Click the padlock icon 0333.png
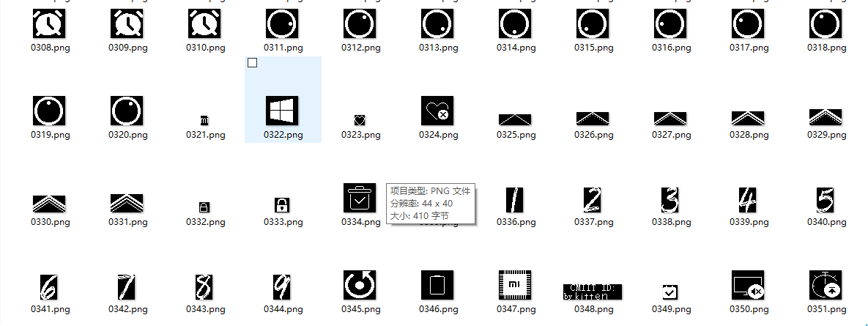The image size is (868, 326). tap(282, 204)
